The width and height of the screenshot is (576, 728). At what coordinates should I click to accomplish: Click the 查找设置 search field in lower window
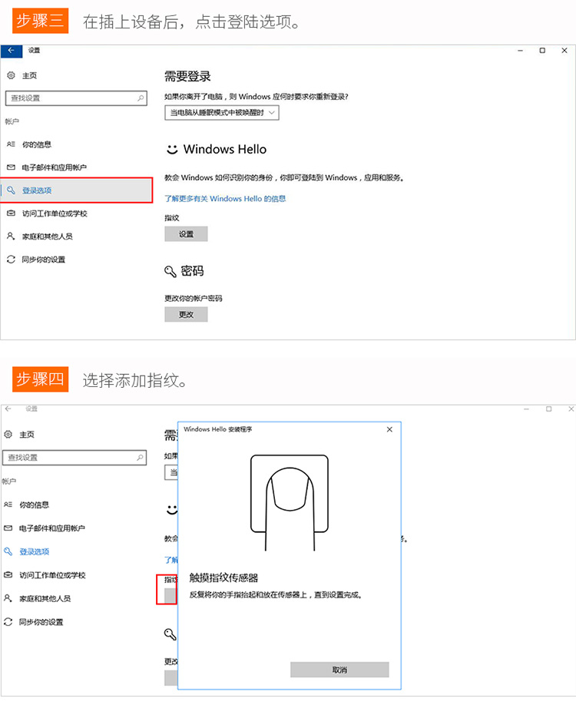(74, 458)
